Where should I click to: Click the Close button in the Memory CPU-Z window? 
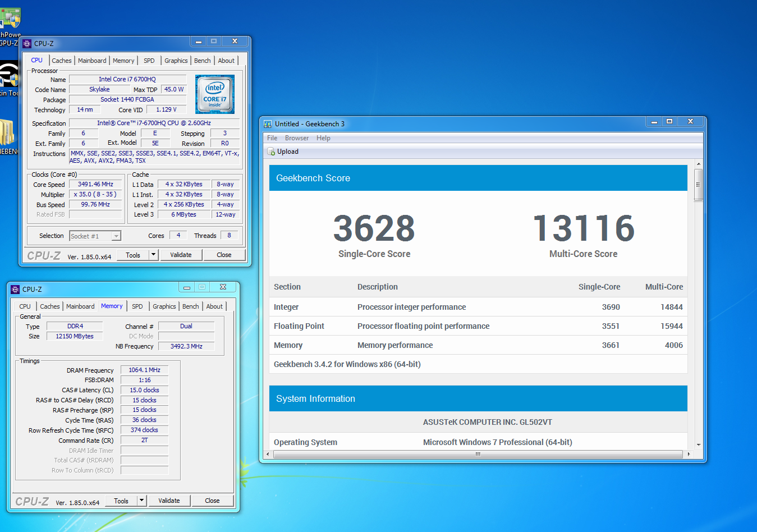click(x=212, y=501)
